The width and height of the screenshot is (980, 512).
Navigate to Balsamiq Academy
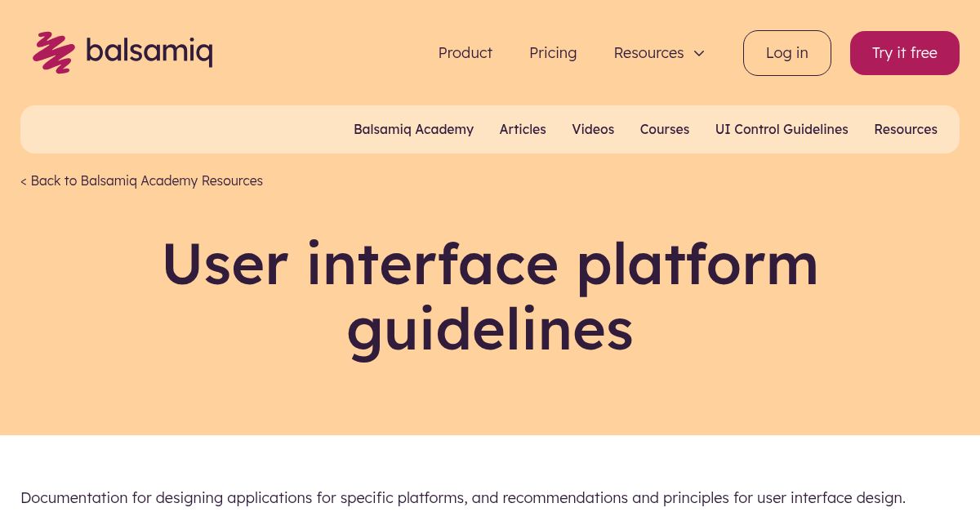pos(413,129)
